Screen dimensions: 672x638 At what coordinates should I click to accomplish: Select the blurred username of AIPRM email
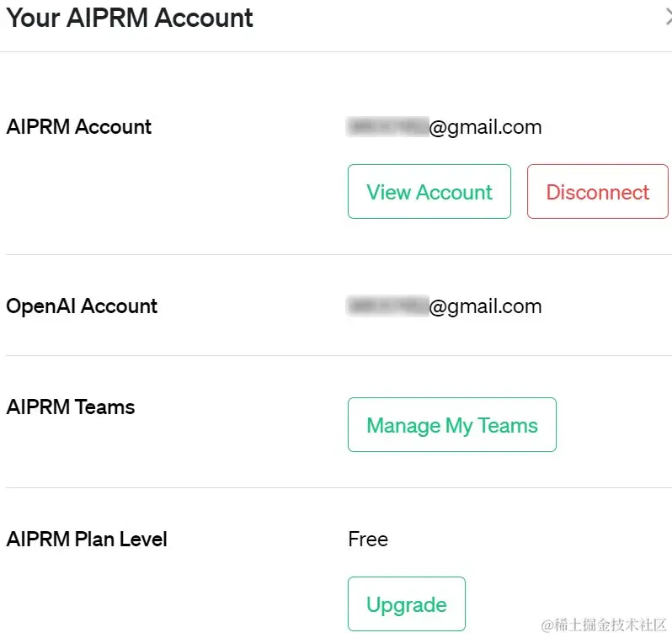pos(388,126)
